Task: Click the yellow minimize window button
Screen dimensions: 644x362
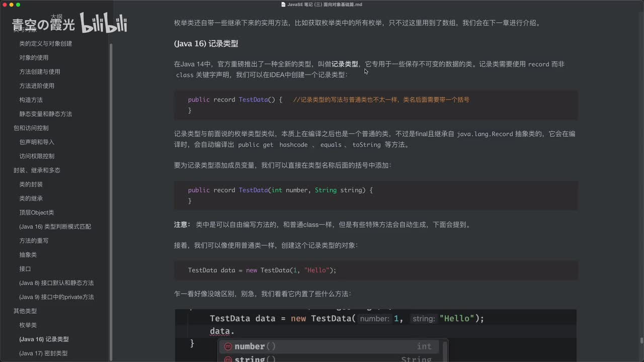Action: pos(11,5)
